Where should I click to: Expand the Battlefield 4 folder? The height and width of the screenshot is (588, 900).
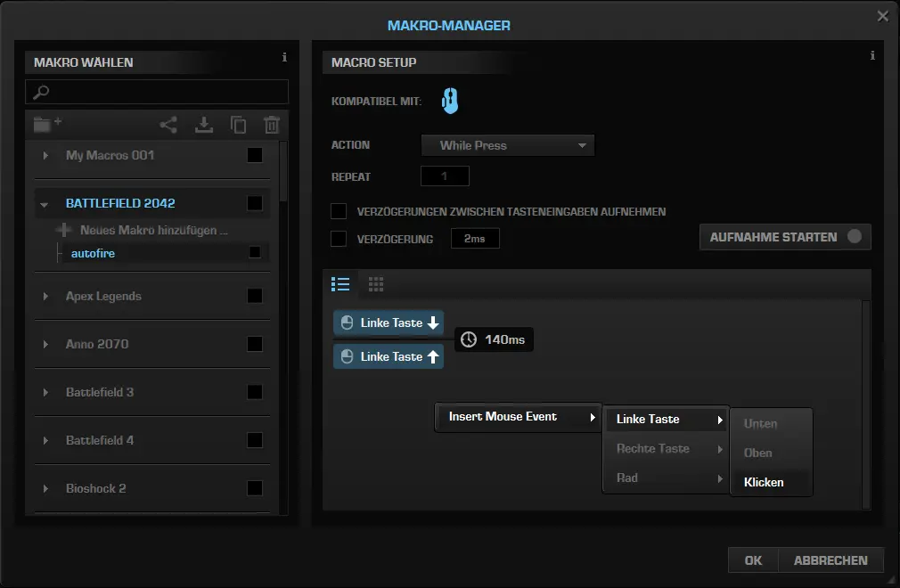45,441
